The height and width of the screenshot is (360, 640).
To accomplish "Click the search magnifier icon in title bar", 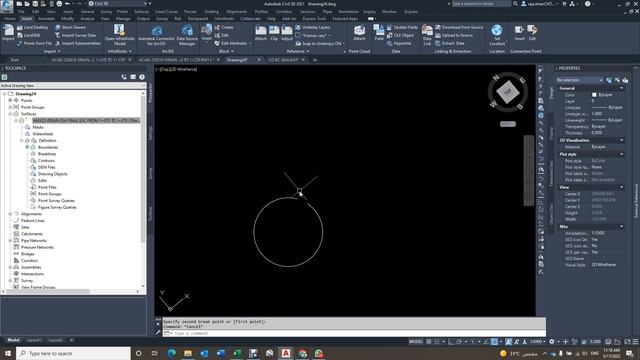I will click(x=516, y=4).
